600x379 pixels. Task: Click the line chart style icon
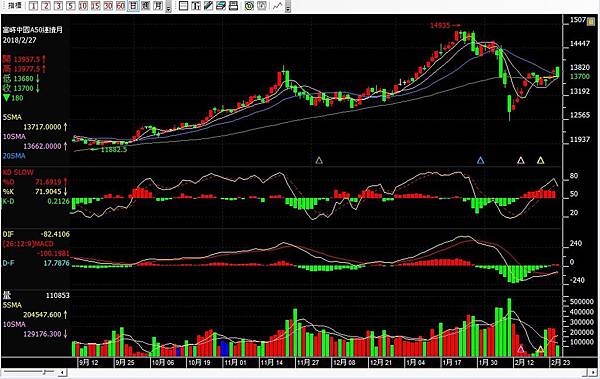point(278,6)
